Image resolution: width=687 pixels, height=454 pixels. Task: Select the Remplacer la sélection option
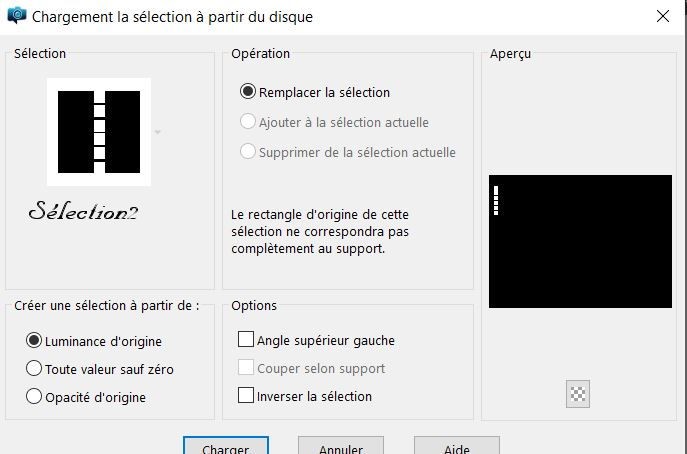(x=249, y=92)
